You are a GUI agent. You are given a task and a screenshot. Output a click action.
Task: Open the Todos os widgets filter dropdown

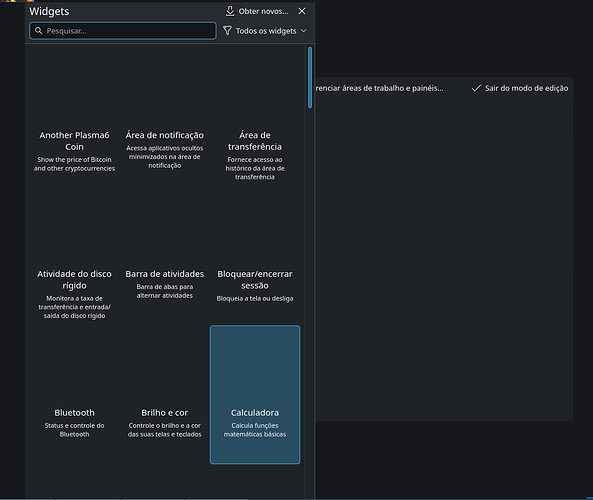click(265, 31)
